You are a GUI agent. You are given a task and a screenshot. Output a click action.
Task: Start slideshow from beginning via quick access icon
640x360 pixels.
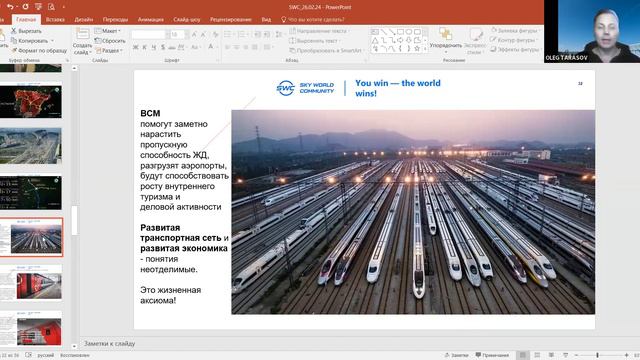pos(38,7)
